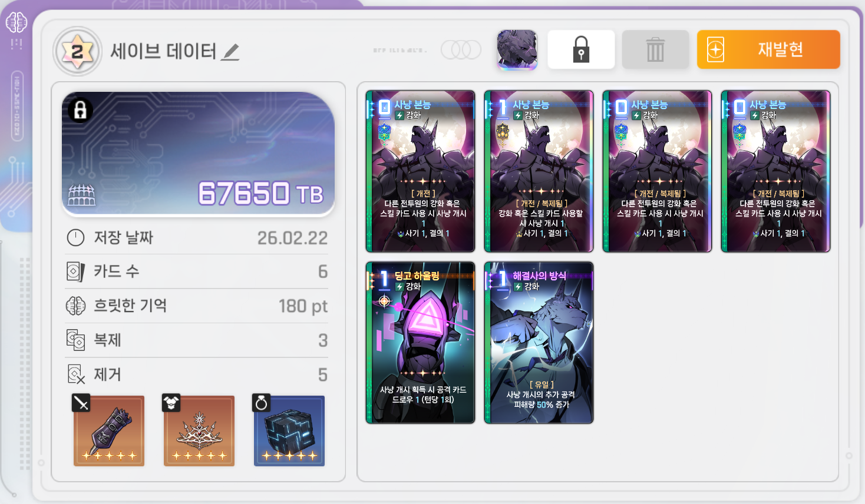Click the 제거 count row
Screen dimensions: 865x504
pos(197,374)
